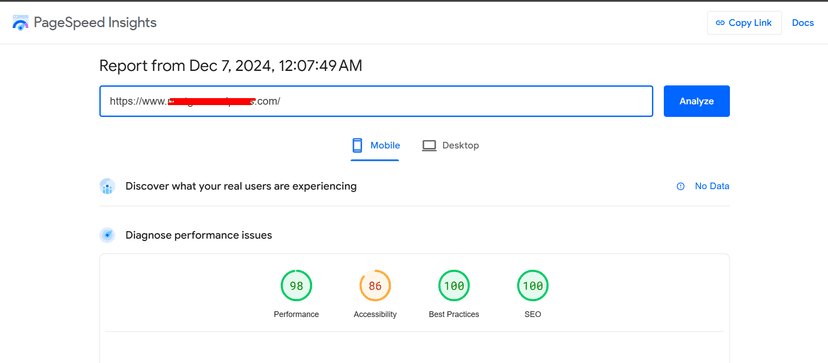Click the desktop laptop icon
Viewport: 828px width, 363px height.
[x=429, y=146]
